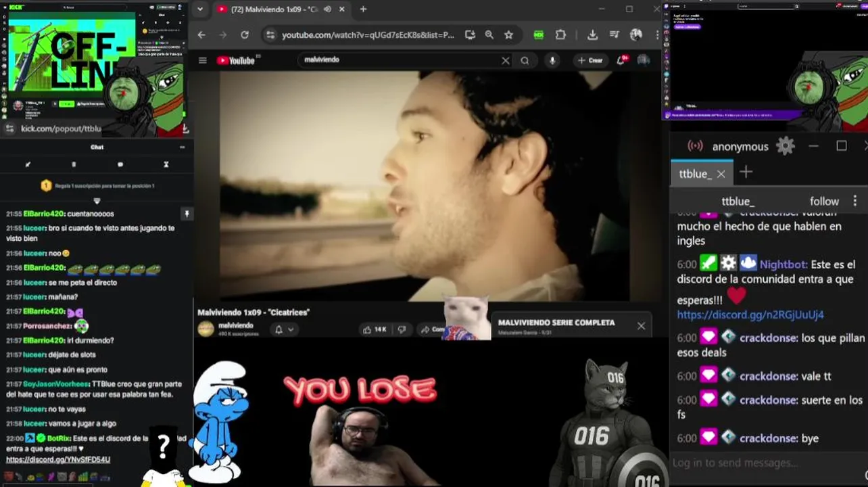Open Chrome downloads

tap(592, 35)
